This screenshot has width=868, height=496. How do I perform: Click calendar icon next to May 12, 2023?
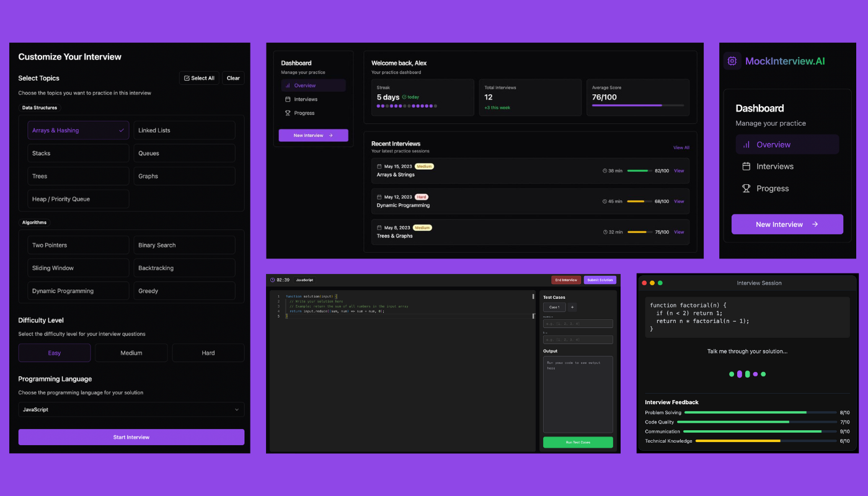pyautogui.click(x=379, y=197)
